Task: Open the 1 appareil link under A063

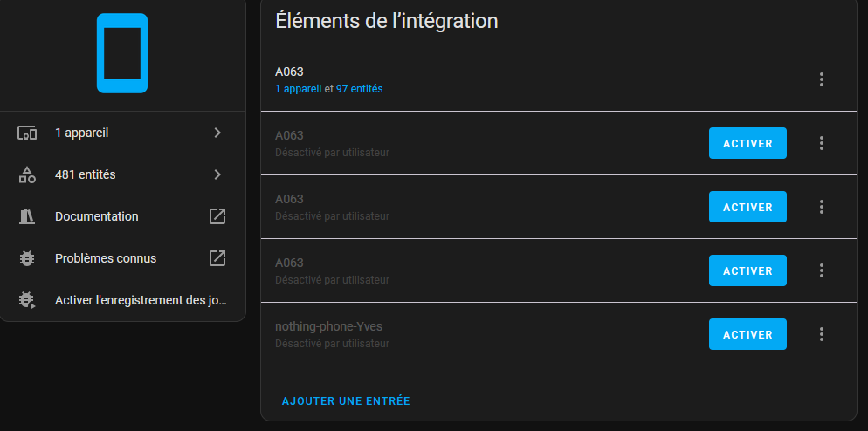Action: click(299, 88)
